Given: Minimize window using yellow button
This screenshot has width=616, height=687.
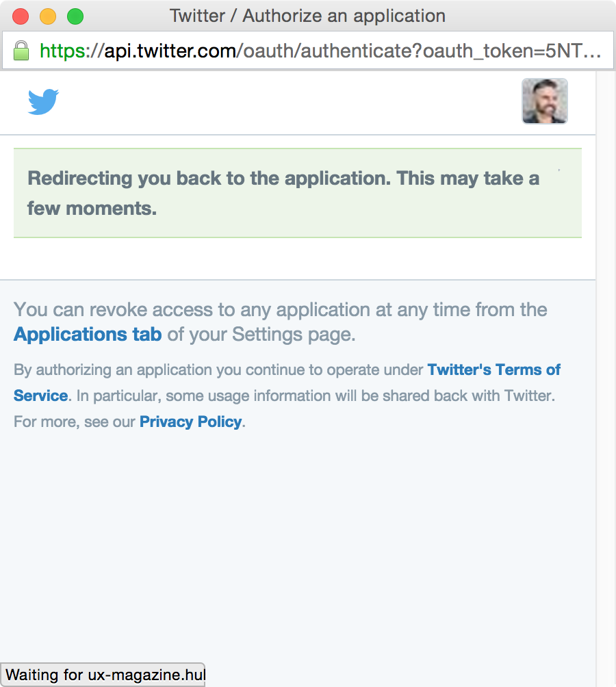Looking at the screenshot, I should tap(48, 16).
